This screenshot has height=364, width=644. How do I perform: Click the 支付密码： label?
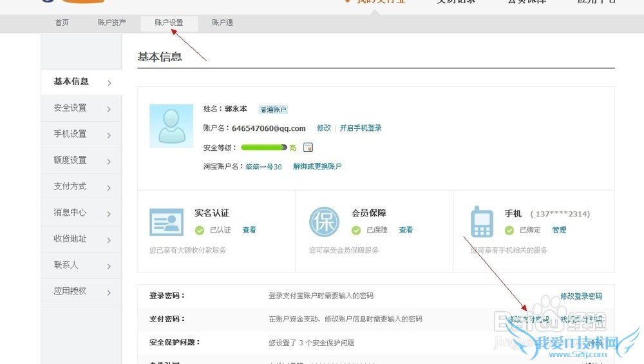point(167,319)
